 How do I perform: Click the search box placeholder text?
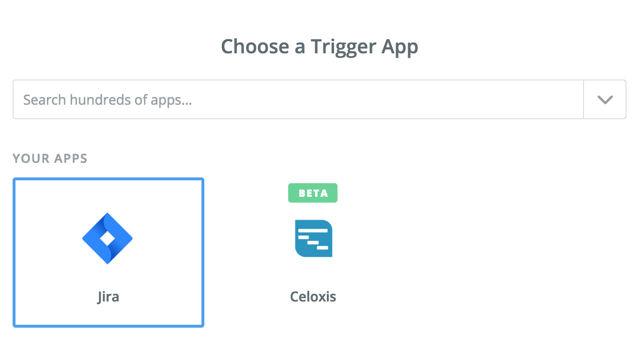107,100
